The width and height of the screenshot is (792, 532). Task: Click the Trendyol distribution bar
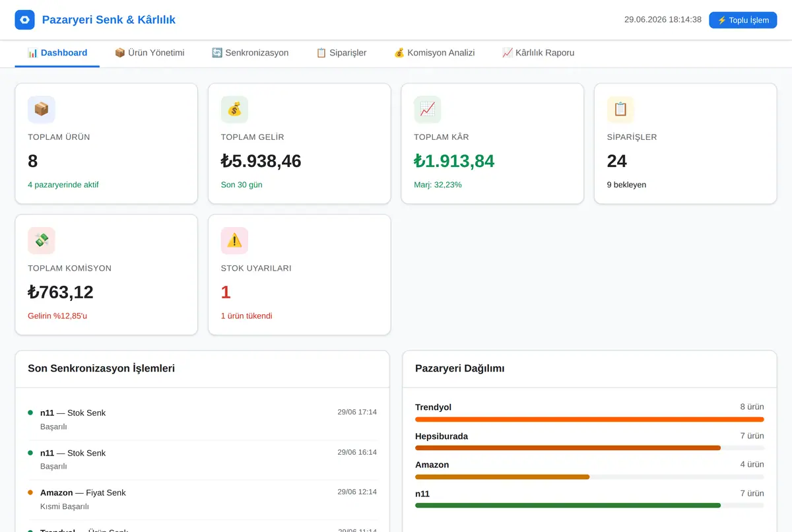pos(589,419)
